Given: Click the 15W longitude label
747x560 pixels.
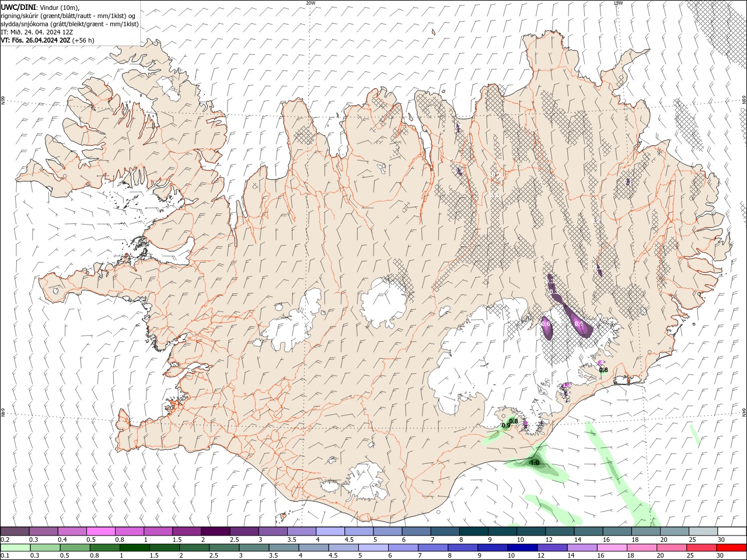Looking at the screenshot, I should click(618, 3).
